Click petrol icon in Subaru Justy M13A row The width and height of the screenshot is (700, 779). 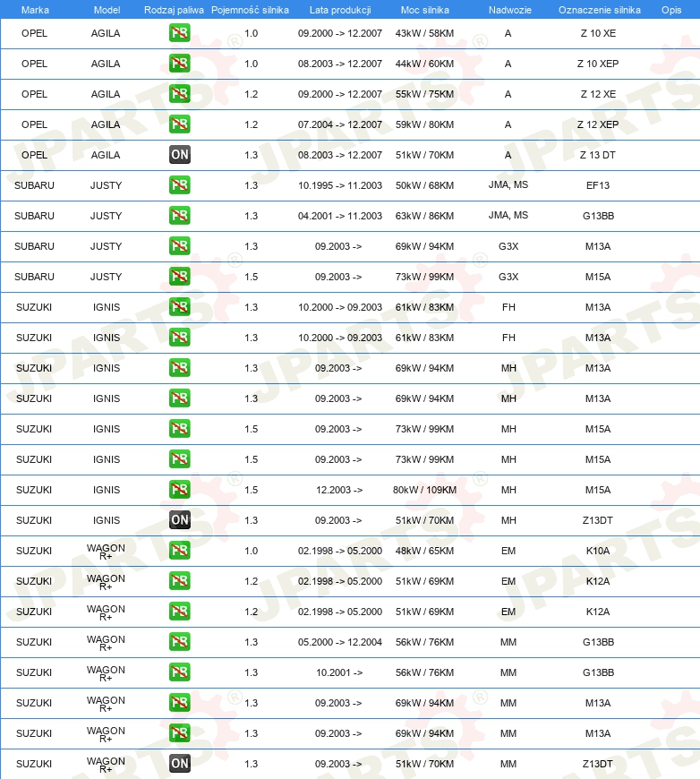(x=179, y=246)
